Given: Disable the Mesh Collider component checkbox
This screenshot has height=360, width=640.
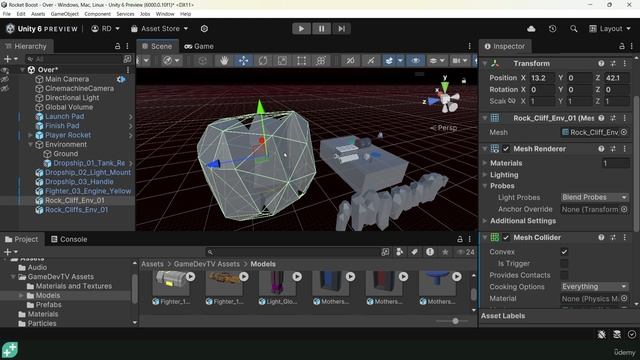Looking at the screenshot, I should [x=506, y=238].
